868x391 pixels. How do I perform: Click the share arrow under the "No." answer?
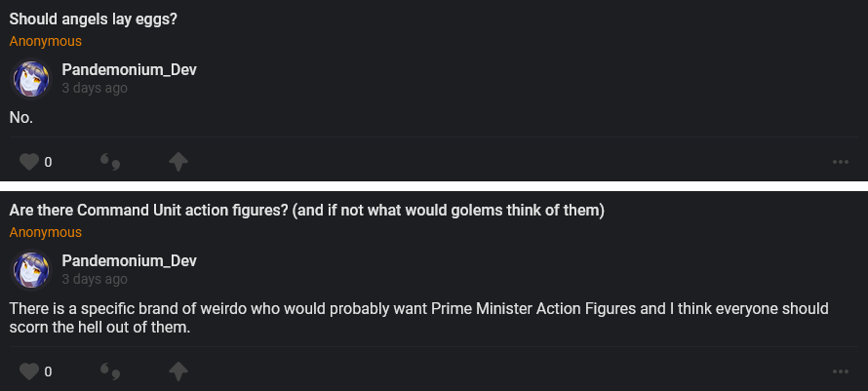(x=178, y=162)
